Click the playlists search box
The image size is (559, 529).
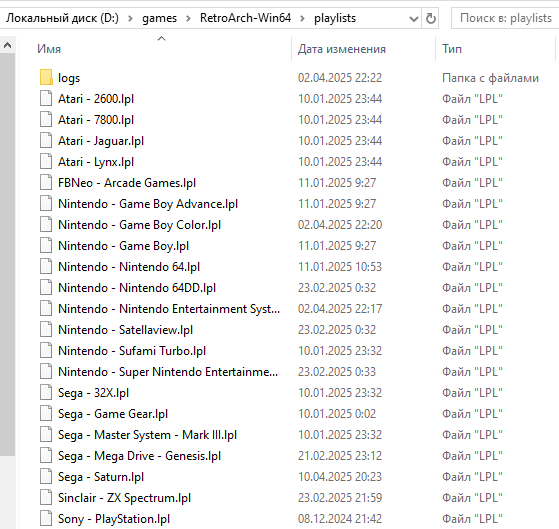506,18
